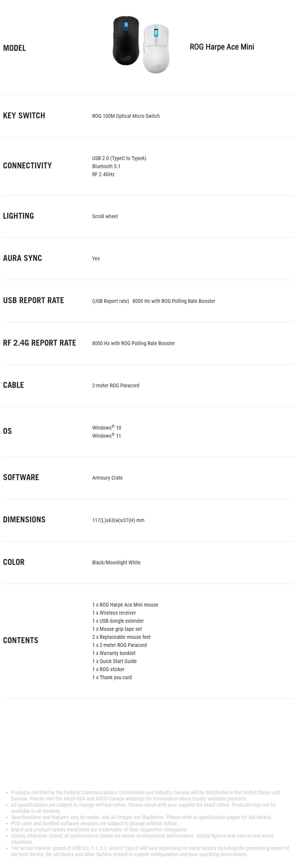Viewport: 296px width, 868px height.
Task: Select the AURA SYNC heading
Action: point(22,258)
